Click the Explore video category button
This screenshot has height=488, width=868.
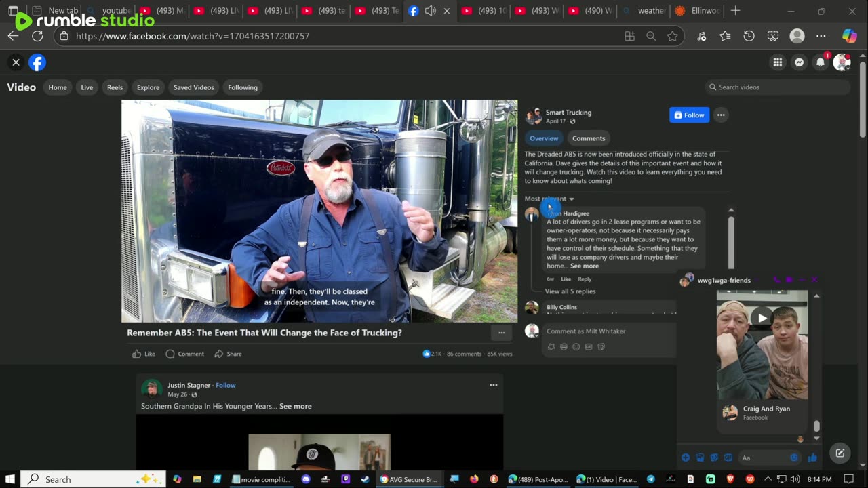[148, 87]
